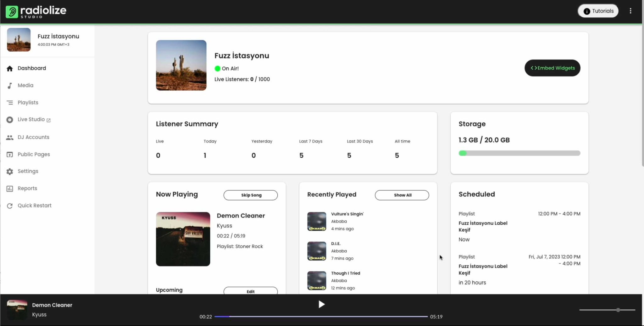The image size is (644, 326).
Task: Click Edit button next to Upcoming
Action: click(250, 291)
